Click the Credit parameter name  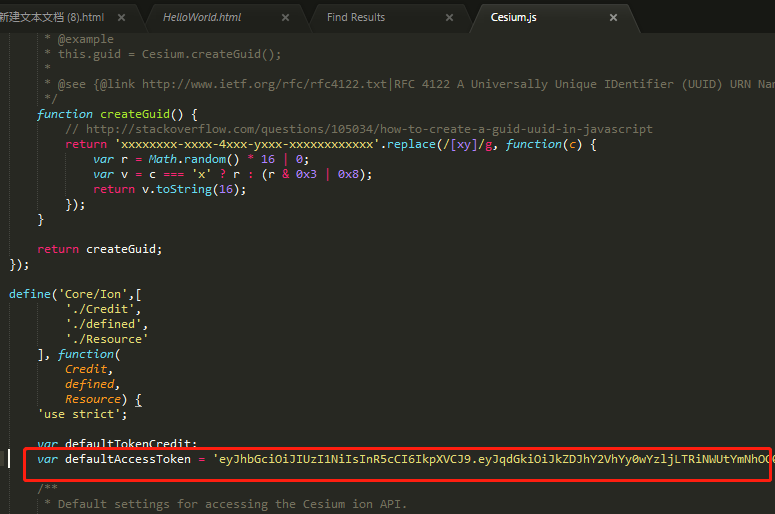coord(86,369)
